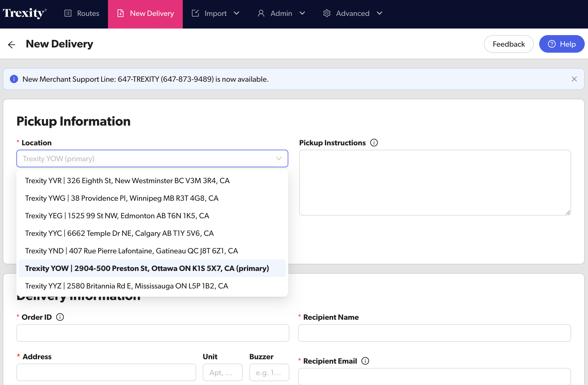This screenshot has width=588, height=385.
Task: Click the Address input field
Action: (106, 372)
